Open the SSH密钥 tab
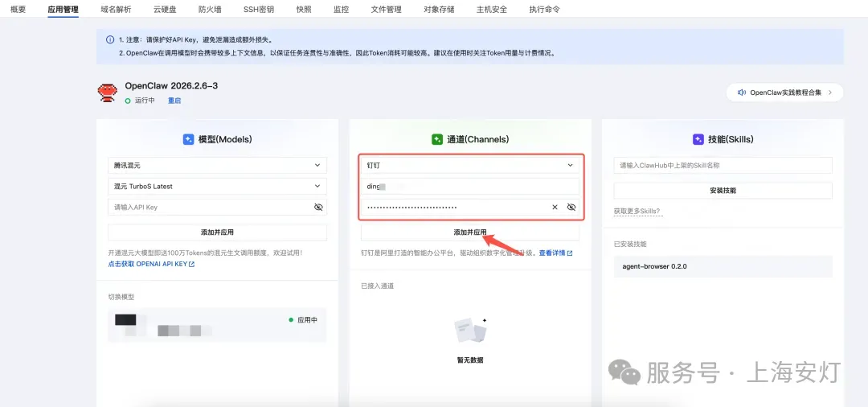The height and width of the screenshot is (407, 868). [x=259, y=10]
